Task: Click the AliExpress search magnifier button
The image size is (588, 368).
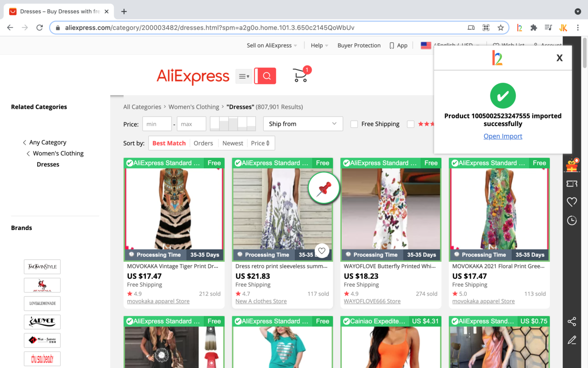Action: pyautogui.click(x=266, y=76)
